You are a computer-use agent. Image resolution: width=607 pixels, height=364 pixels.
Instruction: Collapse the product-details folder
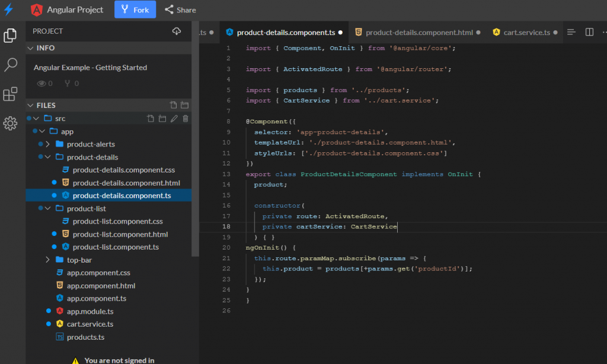(x=47, y=157)
